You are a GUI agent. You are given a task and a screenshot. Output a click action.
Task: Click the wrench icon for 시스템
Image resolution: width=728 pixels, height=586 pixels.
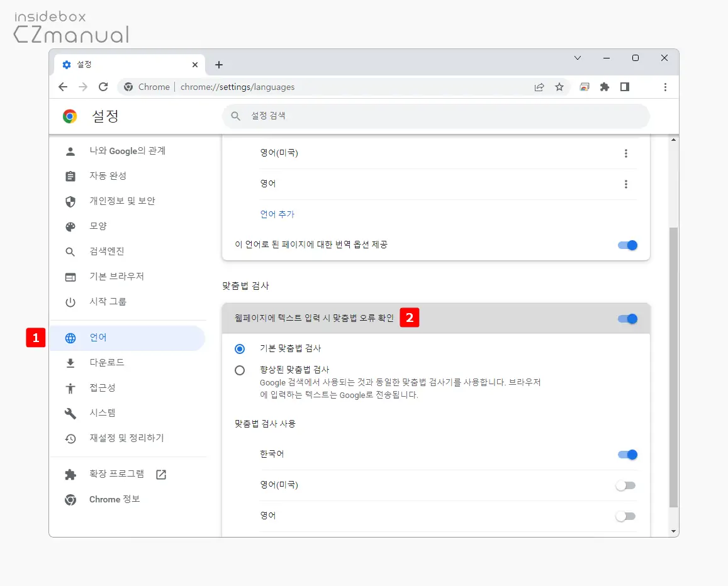point(70,413)
